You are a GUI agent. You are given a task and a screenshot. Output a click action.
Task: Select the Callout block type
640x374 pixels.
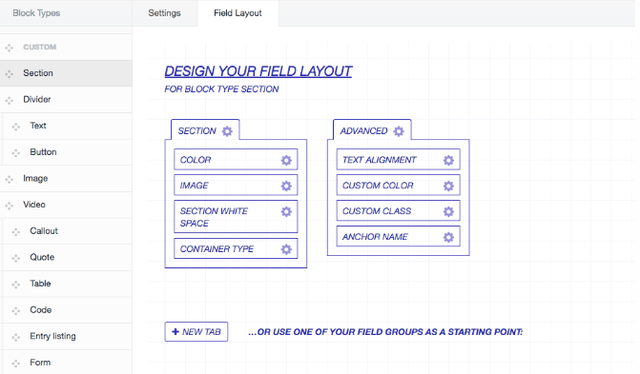68,232
